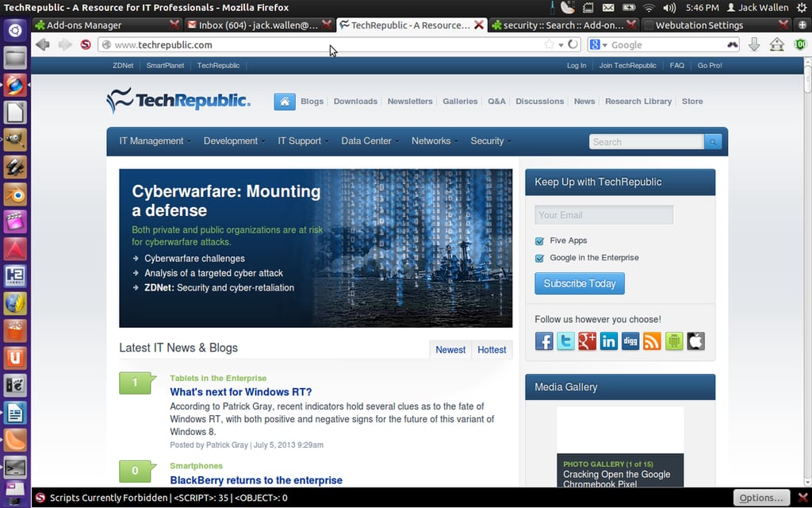Image resolution: width=812 pixels, height=508 pixels.
Task: Expand the Security dropdown menu
Action: tap(490, 141)
